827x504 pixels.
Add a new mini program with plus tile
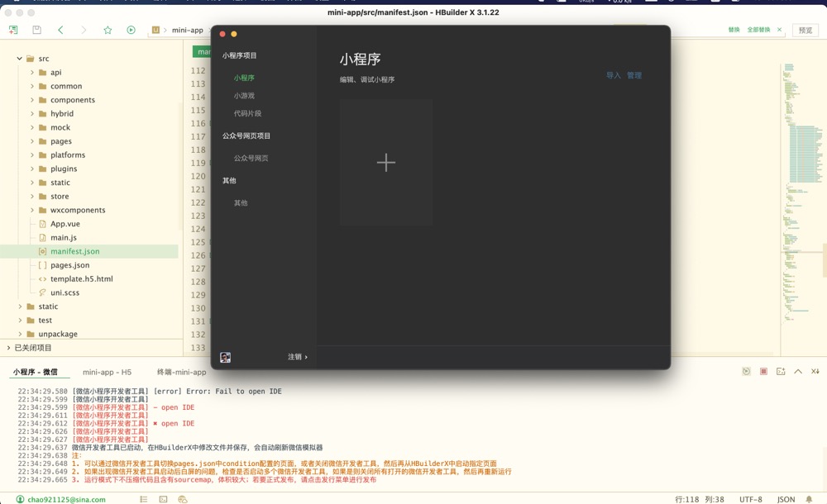[385, 163]
